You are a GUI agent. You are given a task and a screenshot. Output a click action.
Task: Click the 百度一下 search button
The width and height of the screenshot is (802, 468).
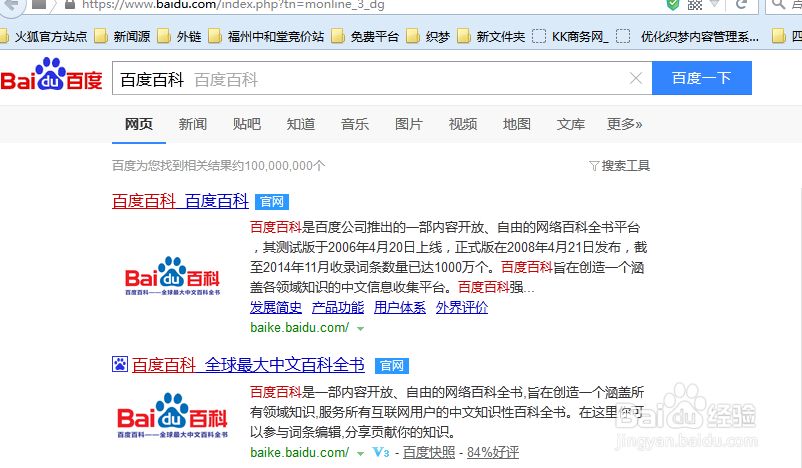(x=702, y=78)
